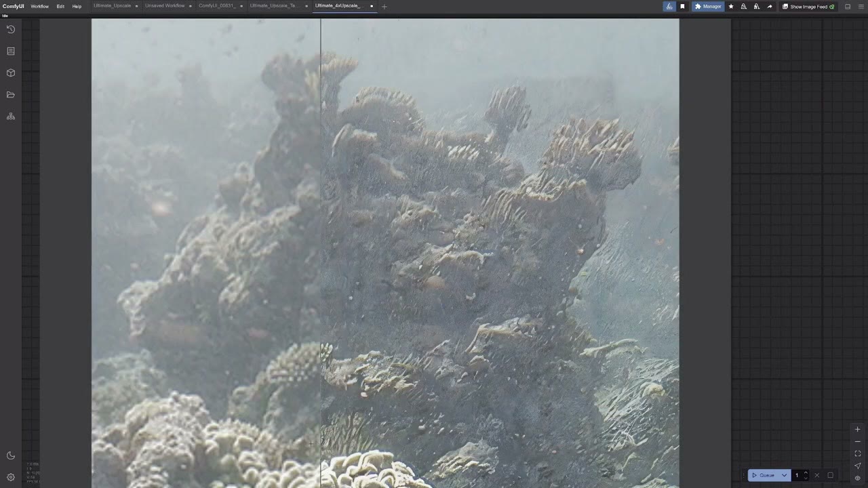Open the Help menu
This screenshot has width=868, height=488.
[x=77, y=6]
